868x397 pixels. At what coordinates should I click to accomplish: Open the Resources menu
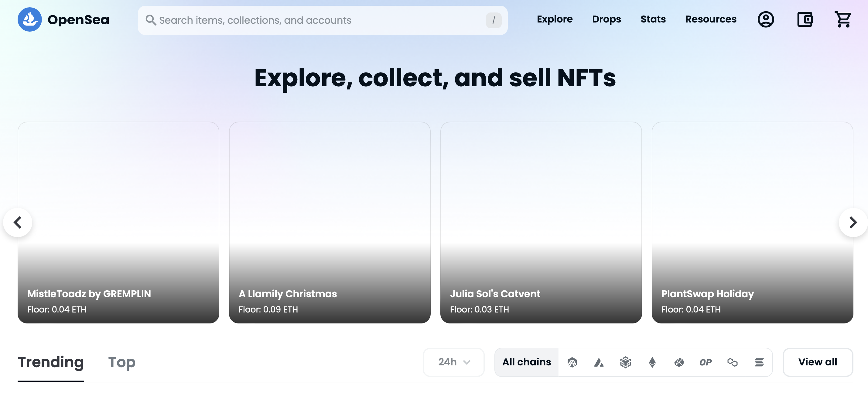click(x=711, y=19)
